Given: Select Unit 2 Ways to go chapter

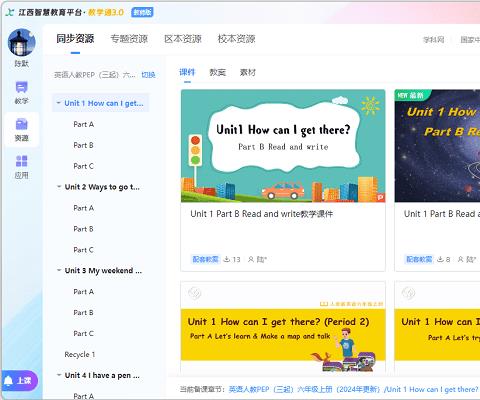Looking at the screenshot, I should tap(102, 187).
